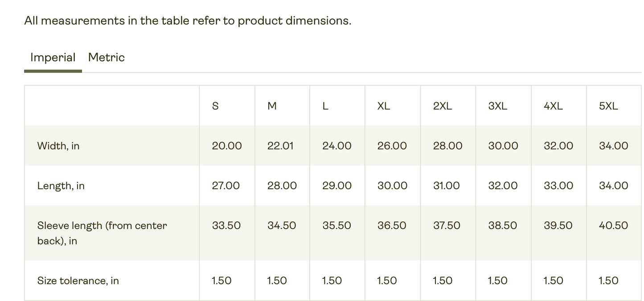Click the 40.50 sleeve length cell
The image size is (644, 301).
(613, 226)
